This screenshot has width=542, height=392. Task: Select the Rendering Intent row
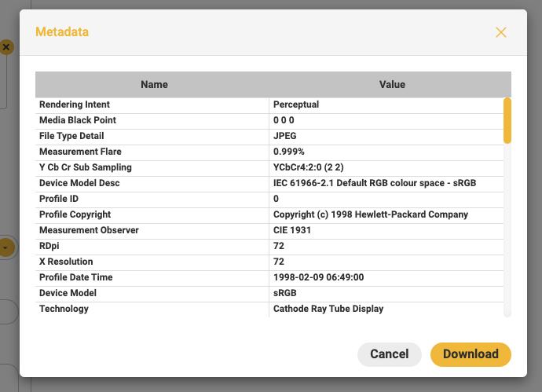269,104
